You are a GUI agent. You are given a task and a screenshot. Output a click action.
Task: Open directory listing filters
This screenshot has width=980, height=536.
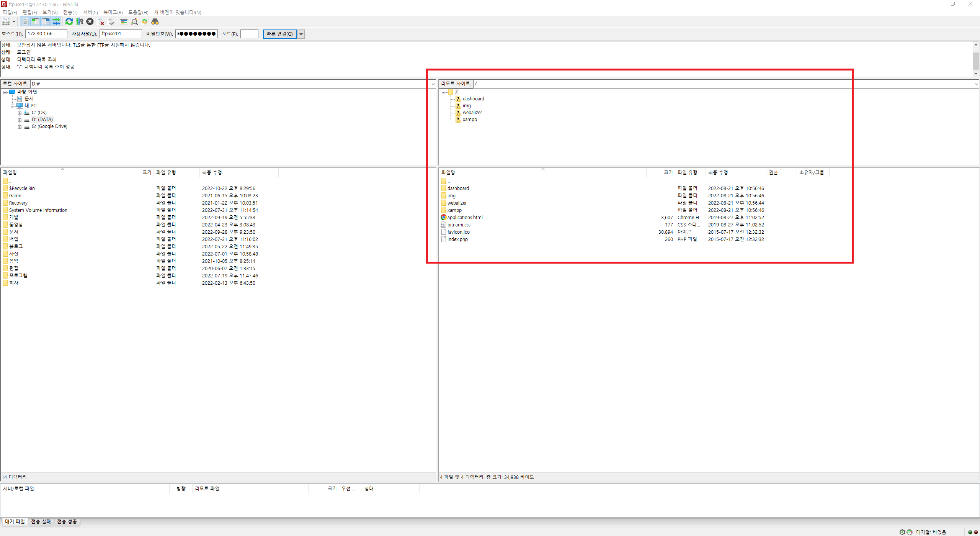[124, 22]
